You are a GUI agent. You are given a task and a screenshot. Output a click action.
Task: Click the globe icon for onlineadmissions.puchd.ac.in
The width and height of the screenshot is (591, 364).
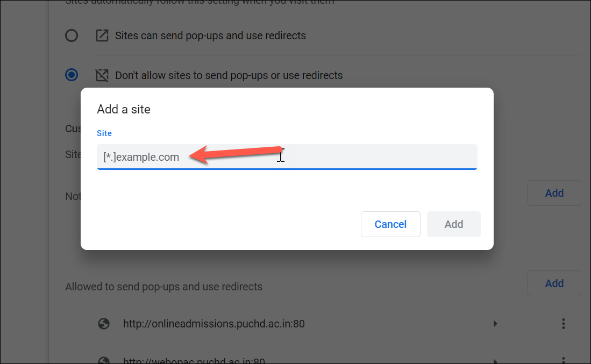tap(103, 324)
